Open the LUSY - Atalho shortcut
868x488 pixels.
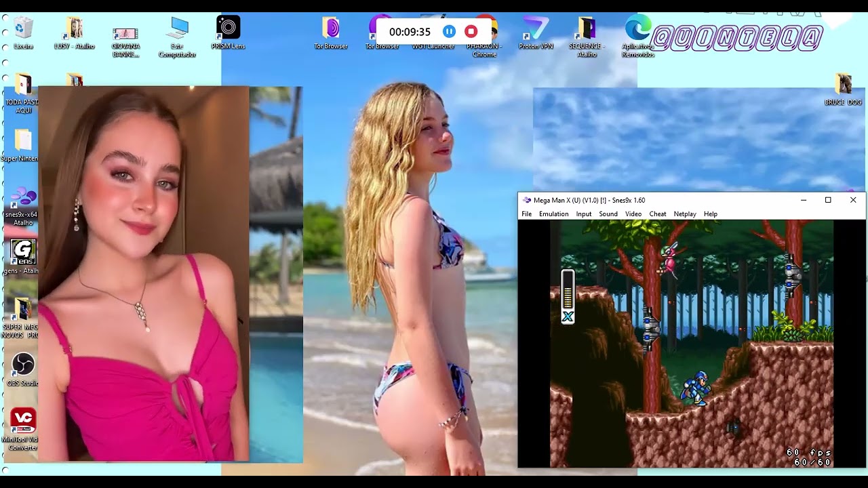coord(75,33)
